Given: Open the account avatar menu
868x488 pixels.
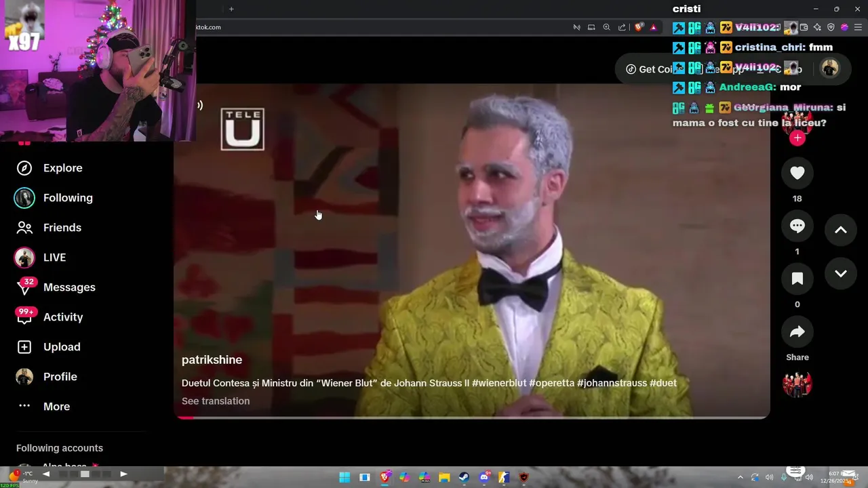Looking at the screenshot, I should (830, 68).
